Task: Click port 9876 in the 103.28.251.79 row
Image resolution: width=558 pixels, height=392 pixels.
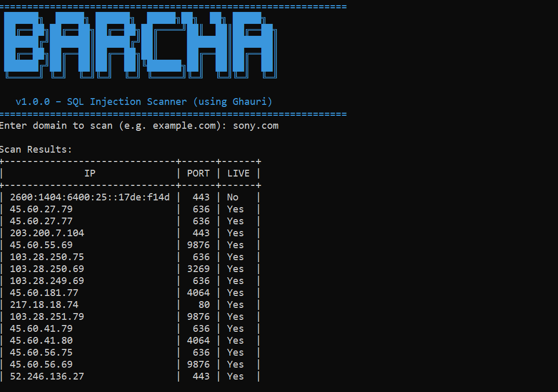Action: (x=198, y=317)
